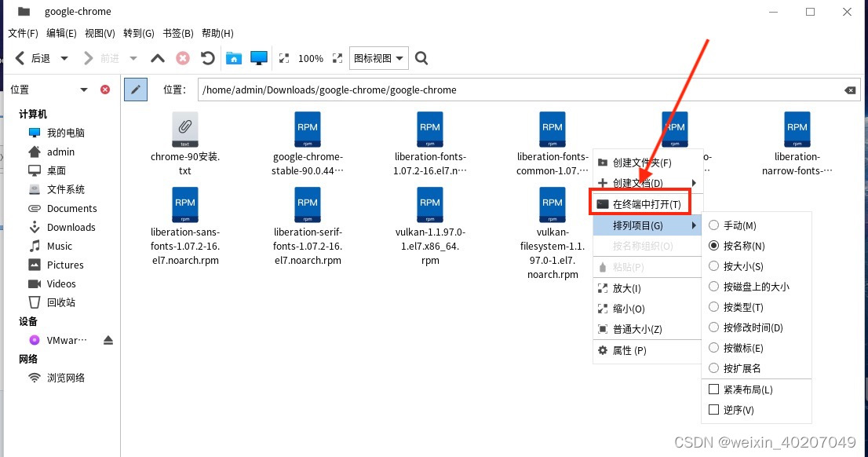This screenshot has height=457, width=868.
Task: Choose 普通大小(Z) in context menu
Action: coord(647,329)
